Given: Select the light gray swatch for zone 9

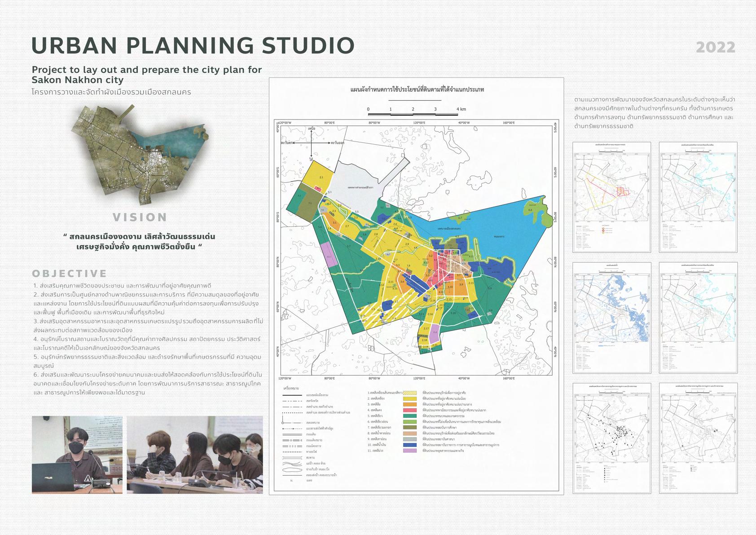Looking at the screenshot, I should pyautogui.click(x=410, y=439).
